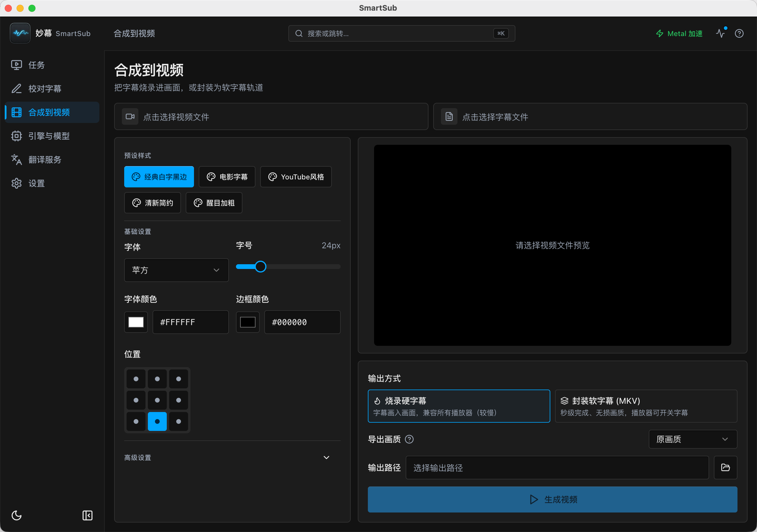Click the palette icon on 醒目加粗 preset
The image size is (757, 532).
click(x=198, y=203)
